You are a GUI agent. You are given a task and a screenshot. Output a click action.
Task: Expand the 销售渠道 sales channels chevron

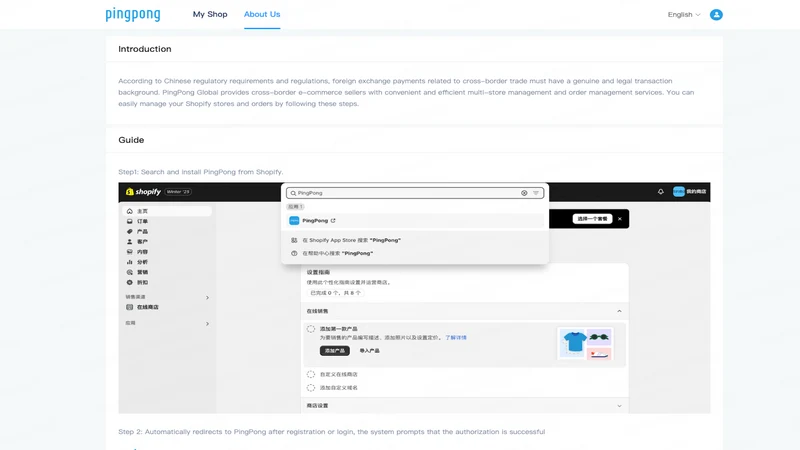pyautogui.click(x=207, y=297)
